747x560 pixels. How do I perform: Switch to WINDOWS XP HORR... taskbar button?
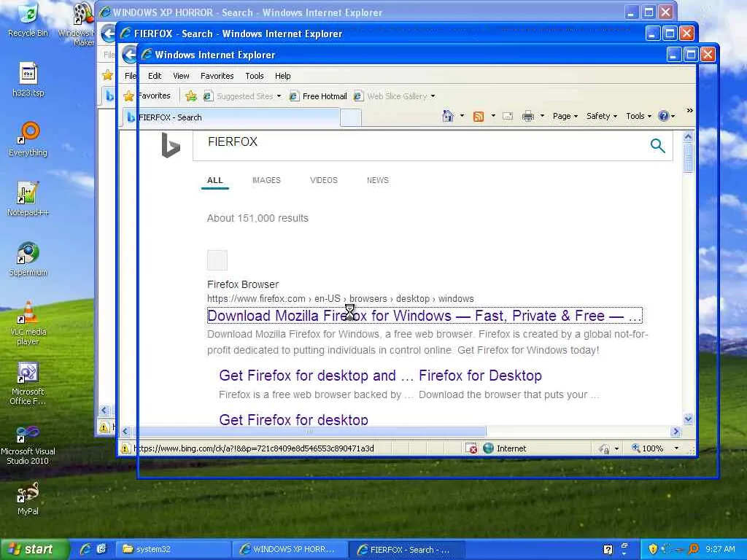click(290, 549)
